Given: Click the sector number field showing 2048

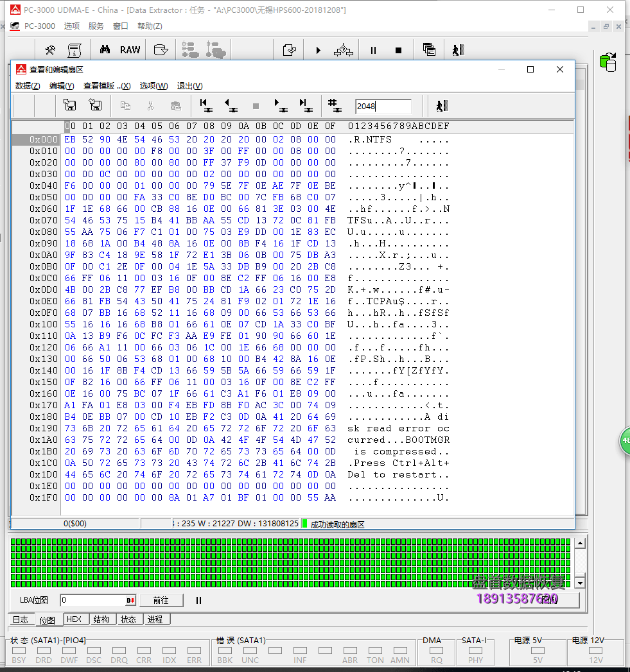Looking at the screenshot, I should (383, 107).
